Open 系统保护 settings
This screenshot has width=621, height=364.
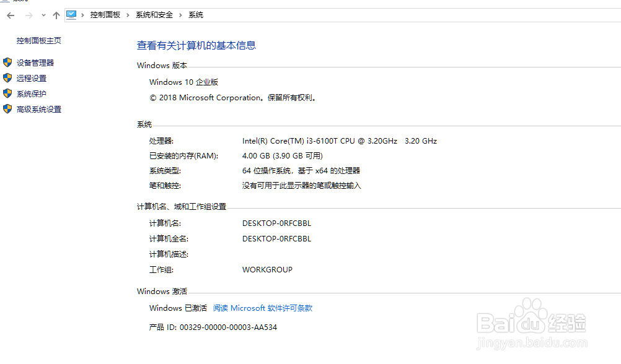click(31, 93)
